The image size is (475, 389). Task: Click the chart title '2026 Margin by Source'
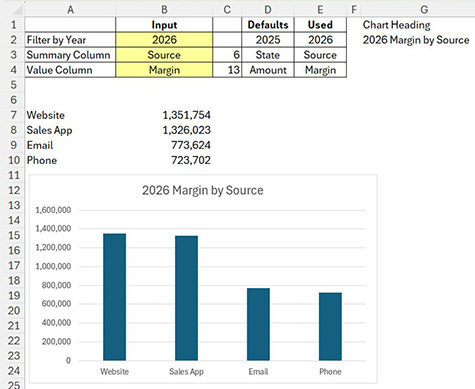(x=203, y=190)
